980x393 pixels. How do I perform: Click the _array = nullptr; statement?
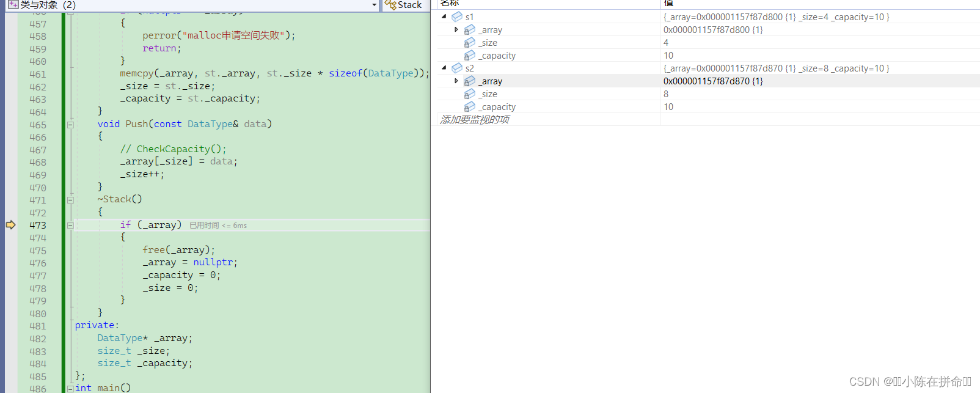coord(190,262)
